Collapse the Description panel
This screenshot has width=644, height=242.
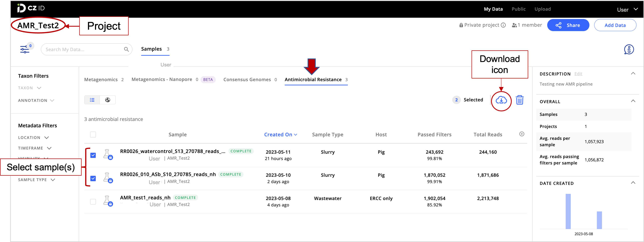click(x=633, y=73)
